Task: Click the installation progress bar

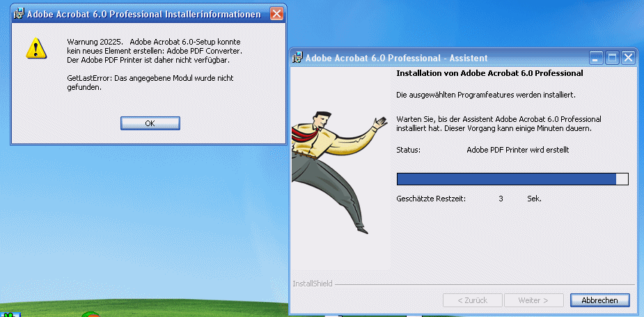Action: click(512, 179)
